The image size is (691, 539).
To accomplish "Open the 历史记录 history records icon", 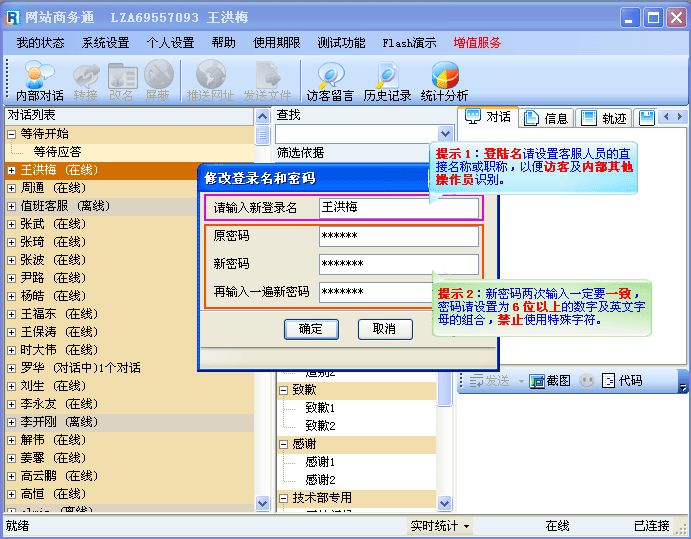I will coord(387,80).
